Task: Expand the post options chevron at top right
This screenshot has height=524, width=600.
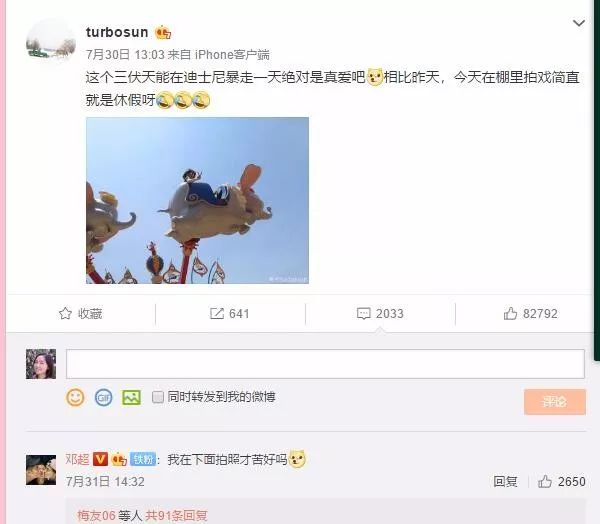Action: coord(579,23)
